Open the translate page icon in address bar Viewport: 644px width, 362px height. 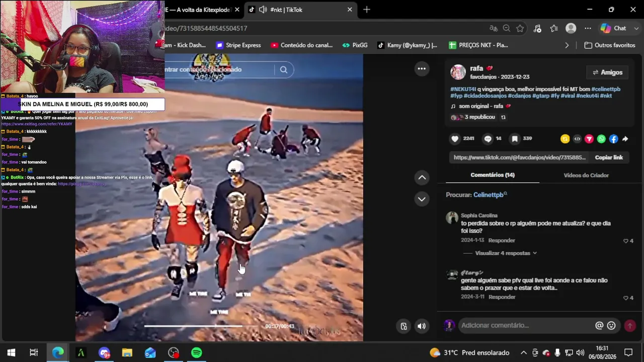[x=494, y=29]
